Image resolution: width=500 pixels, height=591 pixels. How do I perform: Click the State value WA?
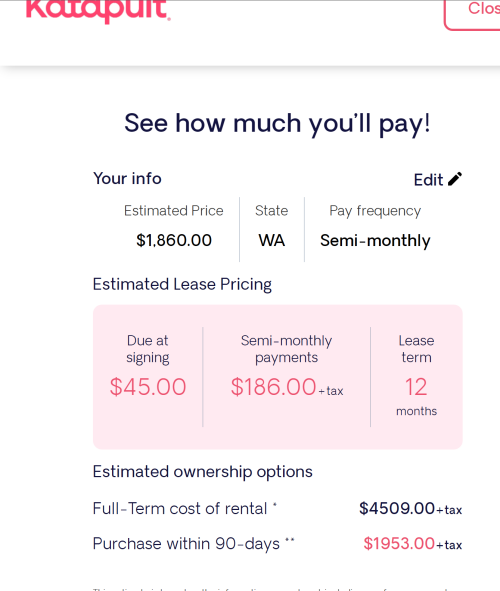[x=272, y=240]
